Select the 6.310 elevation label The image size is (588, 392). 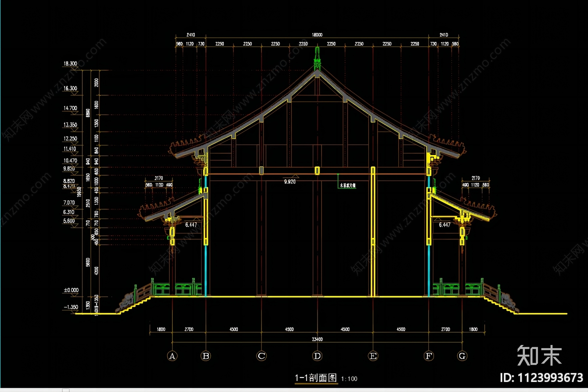tap(68, 212)
